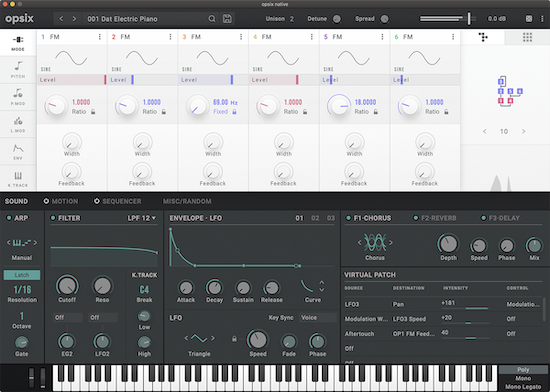Open operator 1 options menu
This screenshot has width=550, height=392.
(100, 37)
